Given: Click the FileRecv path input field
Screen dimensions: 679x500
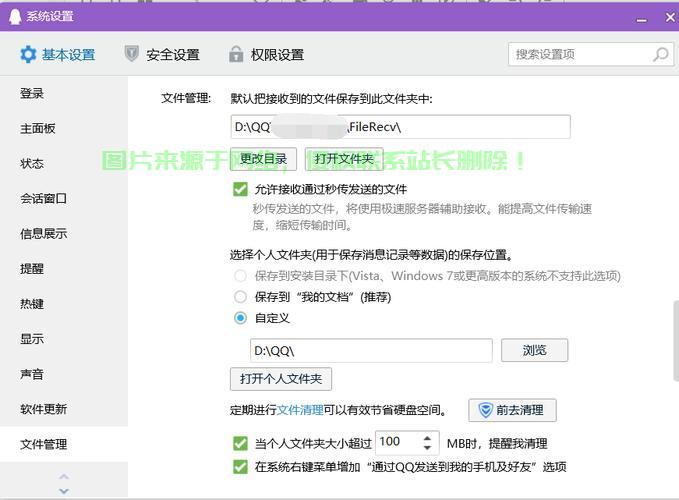Looking at the screenshot, I should pyautogui.click(x=401, y=127).
